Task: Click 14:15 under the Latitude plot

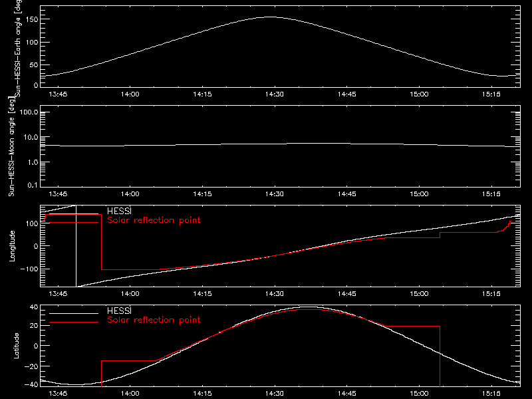Action: click(202, 394)
